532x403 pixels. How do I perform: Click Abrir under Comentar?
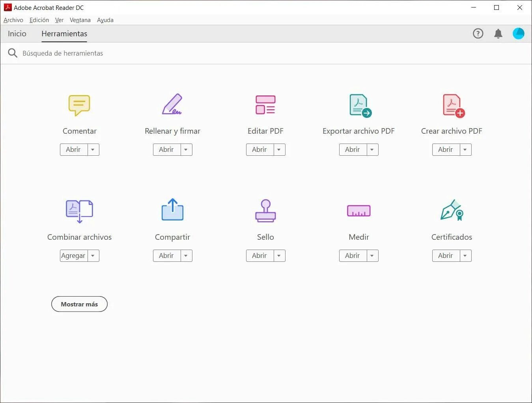pos(74,150)
